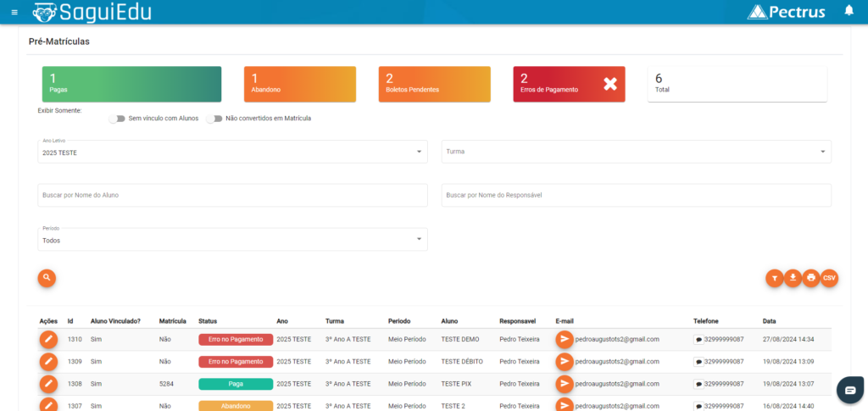Click the orange search magnifier button

pyautogui.click(x=47, y=277)
